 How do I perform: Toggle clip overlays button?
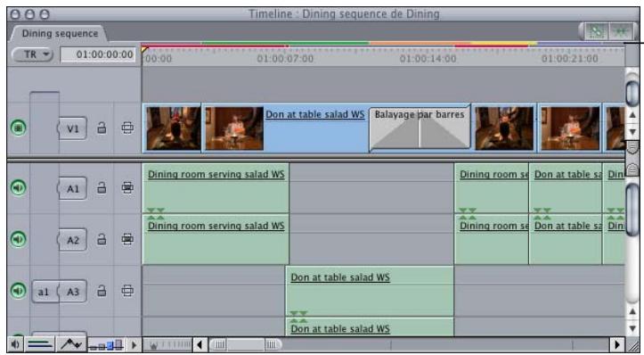coord(71,344)
